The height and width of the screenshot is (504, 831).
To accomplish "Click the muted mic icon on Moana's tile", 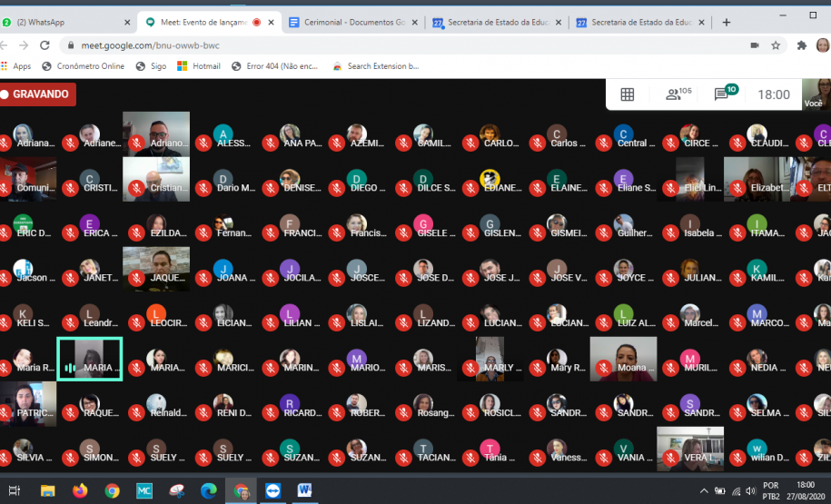I will (604, 368).
